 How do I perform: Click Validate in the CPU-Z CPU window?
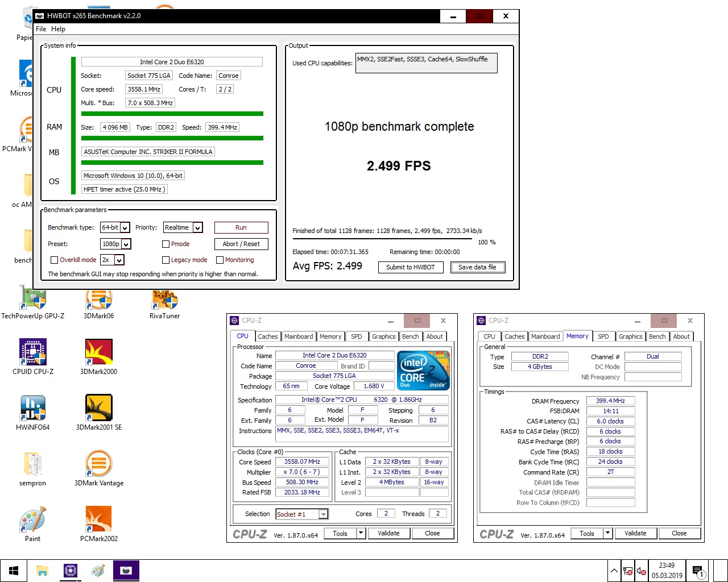(388, 533)
